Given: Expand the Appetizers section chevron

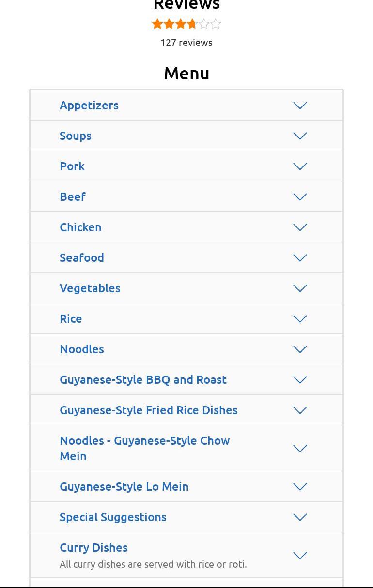Looking at the screenshot, I should tap(300, 106).
